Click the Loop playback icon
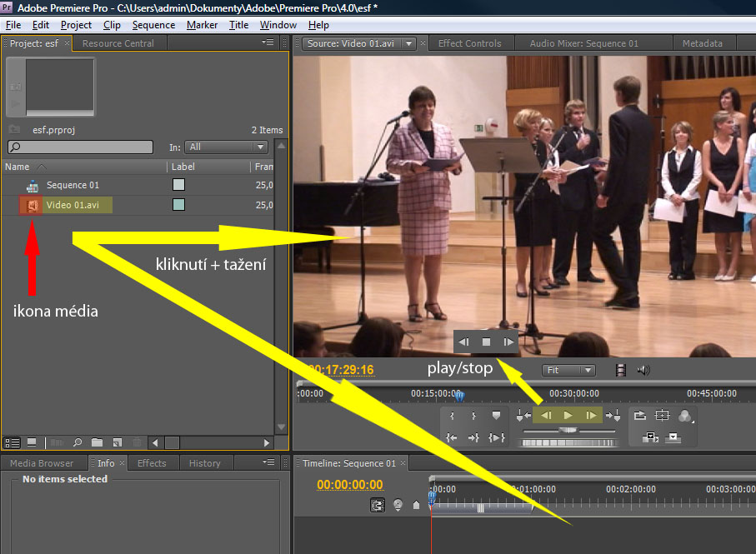756x554 pixels. pyautogui.click(x=640, y=415)
